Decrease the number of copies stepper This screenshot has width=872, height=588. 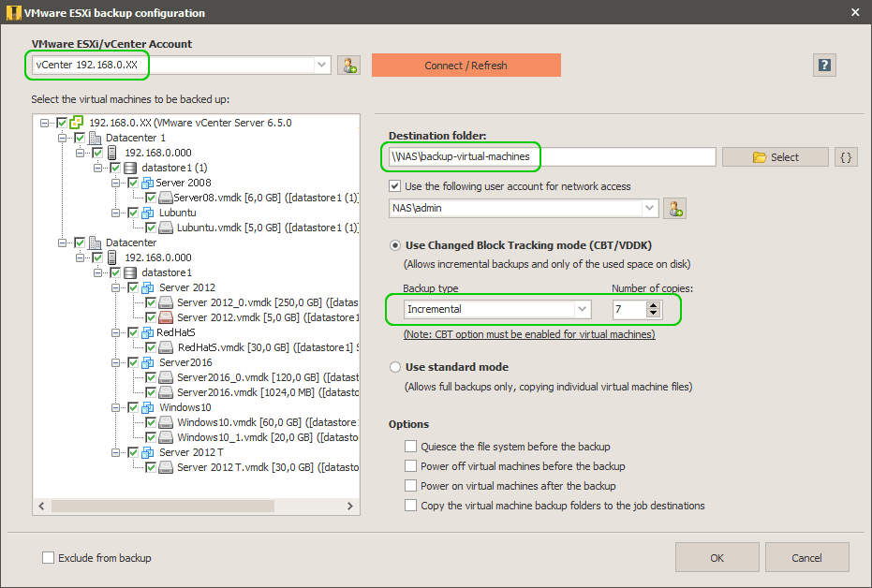pos(654,313)
